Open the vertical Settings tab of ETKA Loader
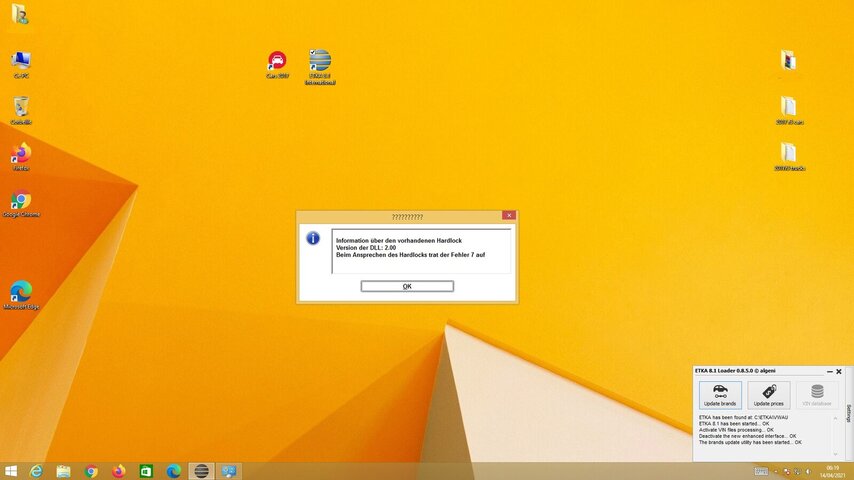 849,413
